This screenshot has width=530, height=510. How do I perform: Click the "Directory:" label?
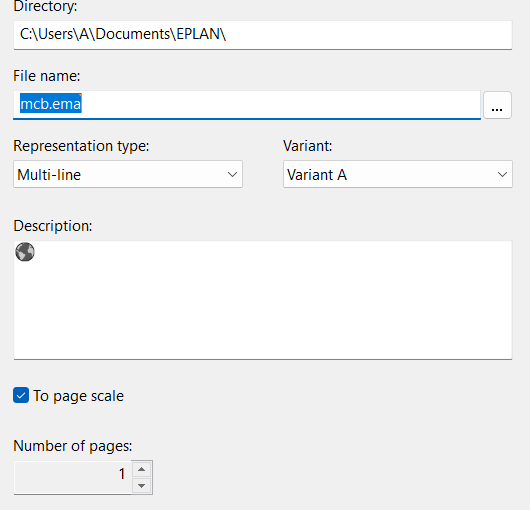(45, 6)
